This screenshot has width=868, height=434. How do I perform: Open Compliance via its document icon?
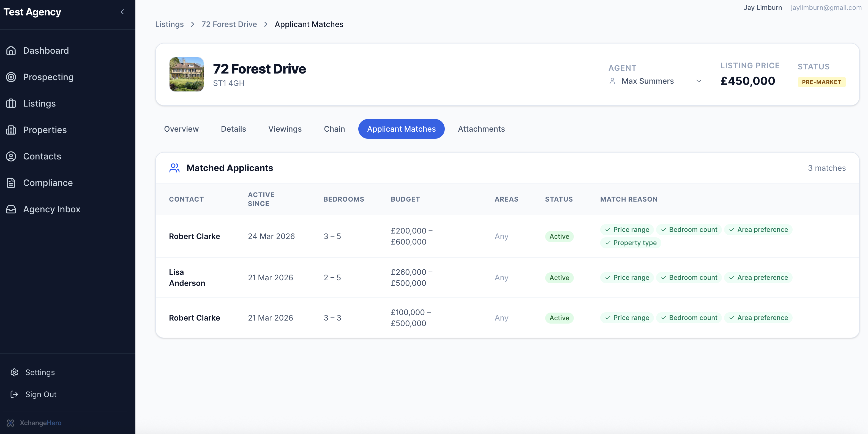(11, 183)
